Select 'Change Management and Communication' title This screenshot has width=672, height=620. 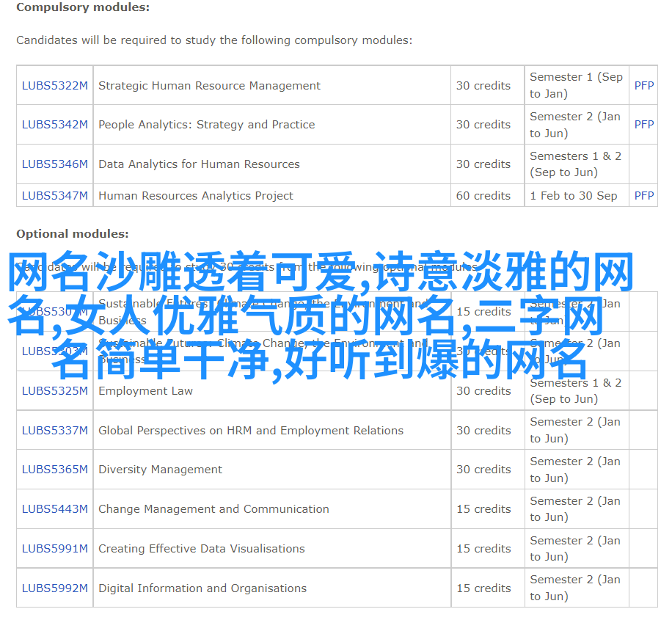[x=213, y=509]
